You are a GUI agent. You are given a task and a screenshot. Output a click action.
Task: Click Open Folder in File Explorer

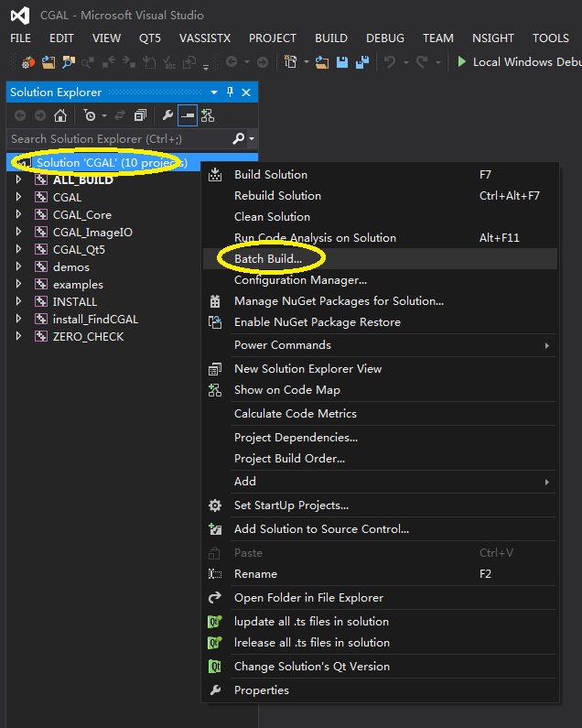[380, 598]
